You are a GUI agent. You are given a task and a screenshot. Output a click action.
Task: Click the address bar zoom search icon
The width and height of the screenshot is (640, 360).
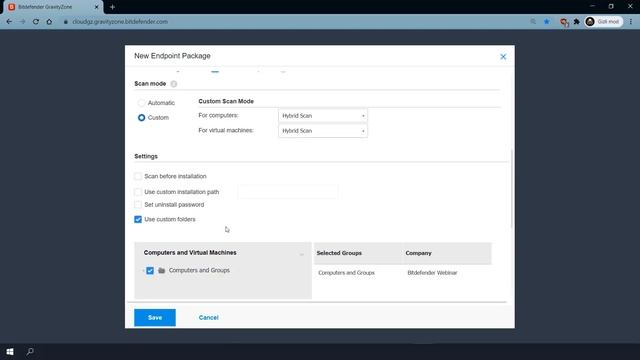coord(533,22)
